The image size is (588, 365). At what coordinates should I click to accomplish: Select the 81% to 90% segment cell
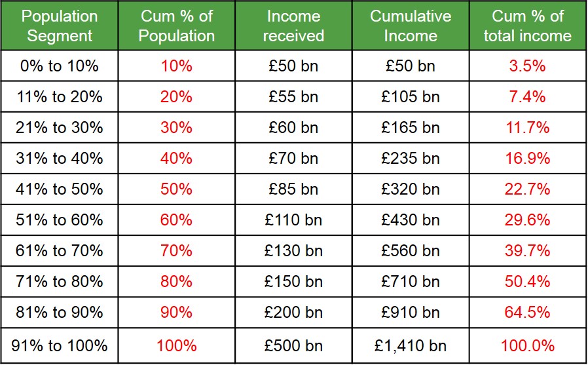[x=60, y=313]
